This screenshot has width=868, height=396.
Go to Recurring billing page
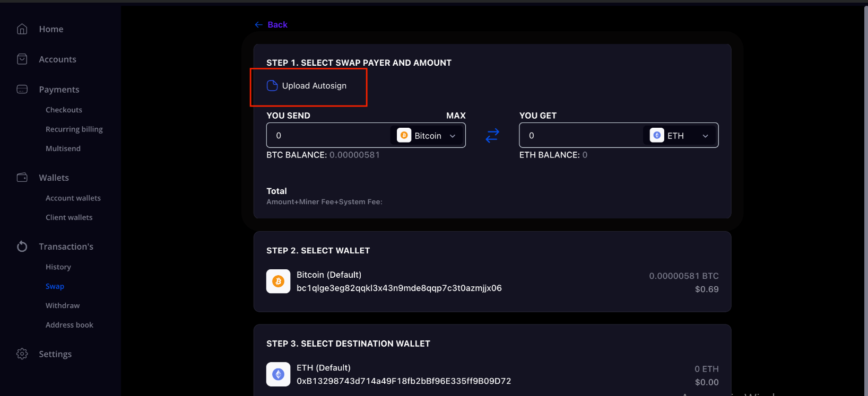click(74, 129)
